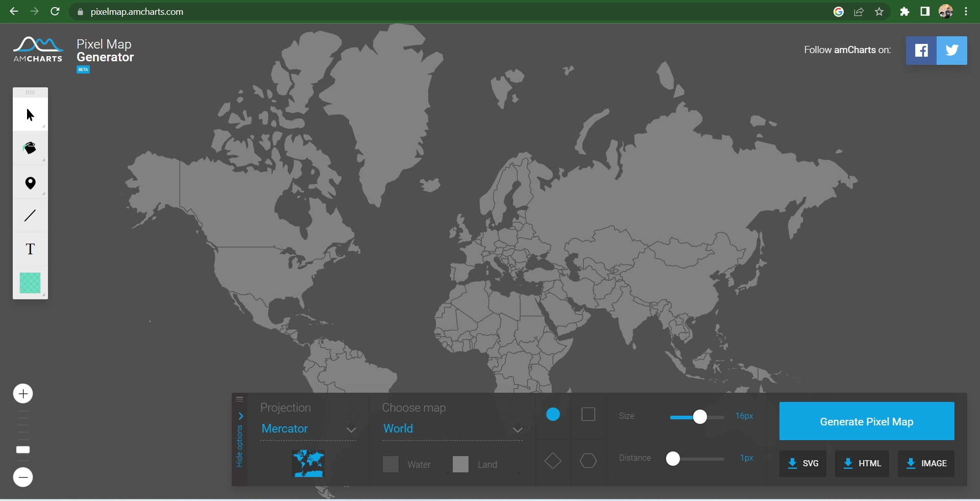Click the amCharts logo
The height and width of the screenshot is (501, 980).
point(38,50)
